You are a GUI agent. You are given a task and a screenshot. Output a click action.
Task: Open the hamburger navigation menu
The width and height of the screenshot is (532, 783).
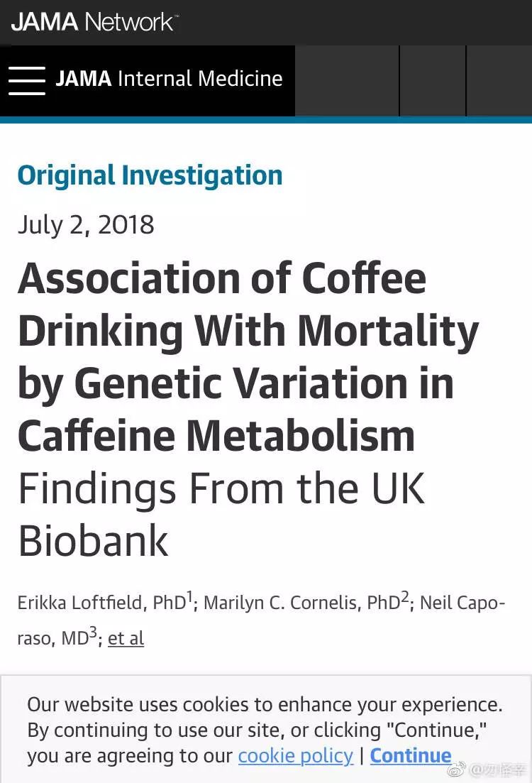click(26, 80)
